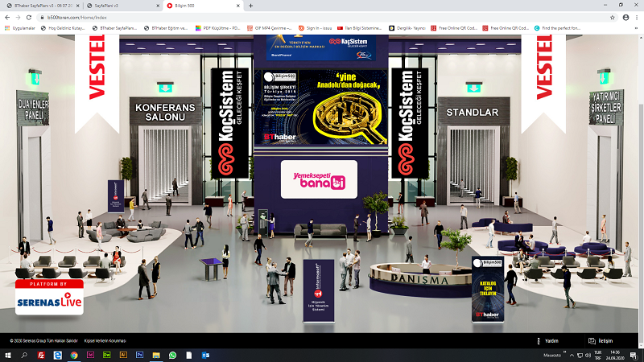Open the İletişim contact link

point(601,341)
